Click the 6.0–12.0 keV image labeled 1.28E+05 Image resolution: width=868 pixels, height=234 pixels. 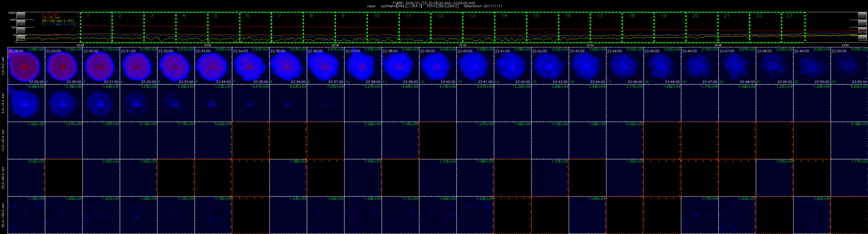pos(176,103)
